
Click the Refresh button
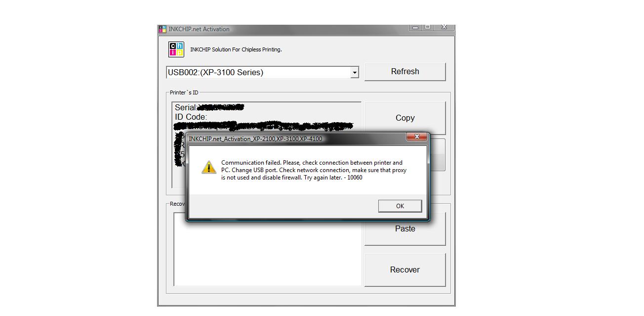click(405, 72)
